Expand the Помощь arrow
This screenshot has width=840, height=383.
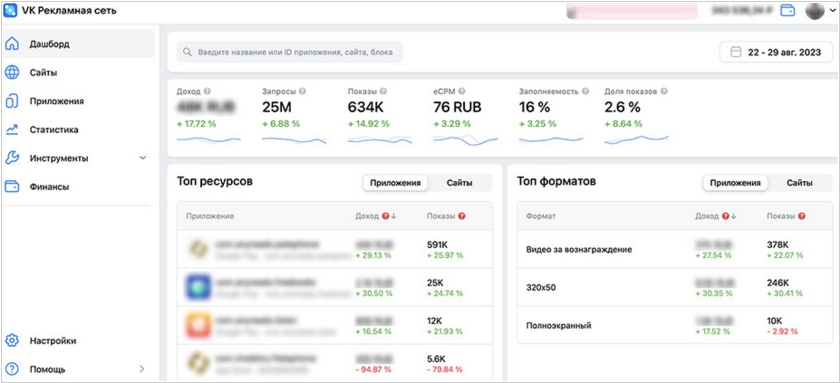coord(142,369)
